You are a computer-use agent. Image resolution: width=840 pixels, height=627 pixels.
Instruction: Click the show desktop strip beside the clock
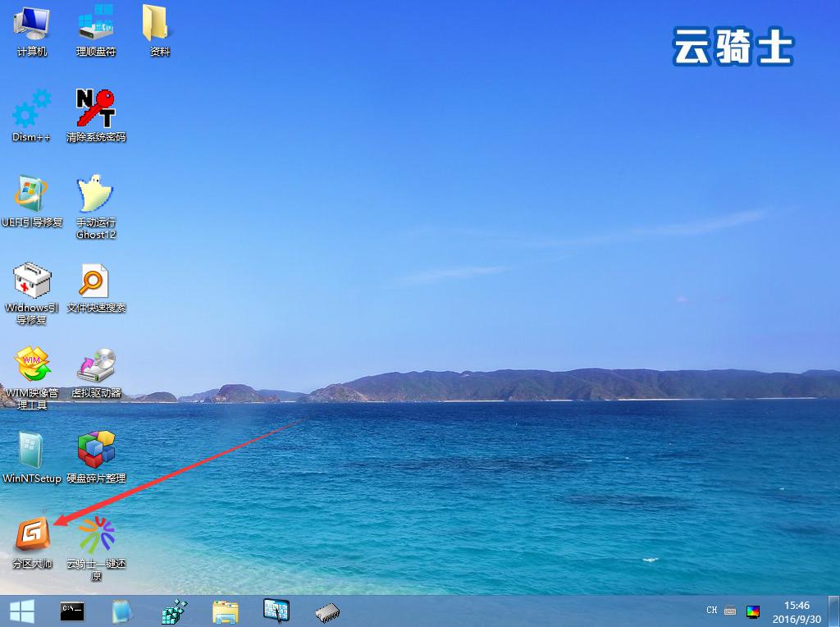pyautogui.click(x=833, y=611)
